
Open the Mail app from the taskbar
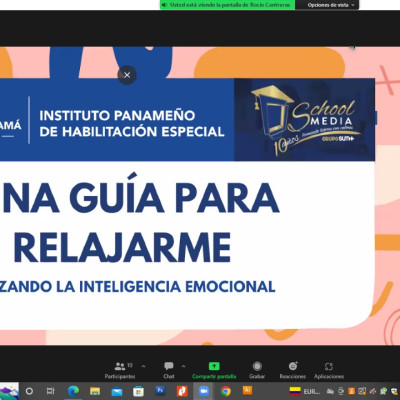tap(117, 391)
